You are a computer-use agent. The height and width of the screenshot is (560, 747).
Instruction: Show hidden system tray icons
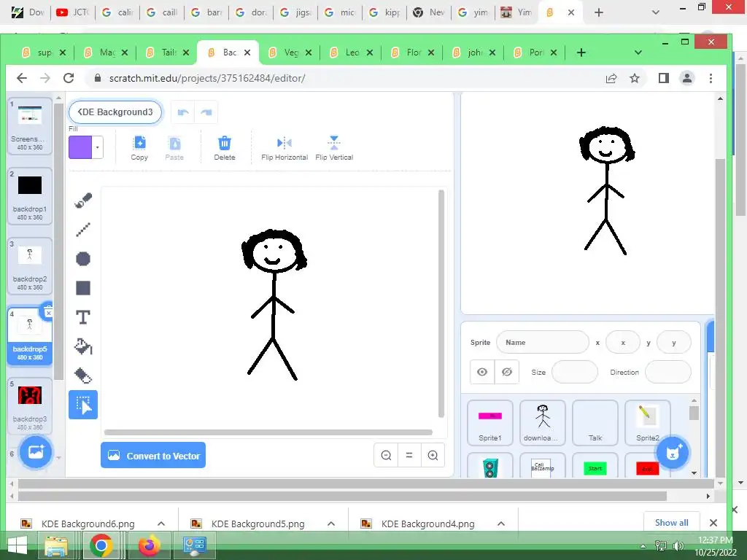click(643, 546)
